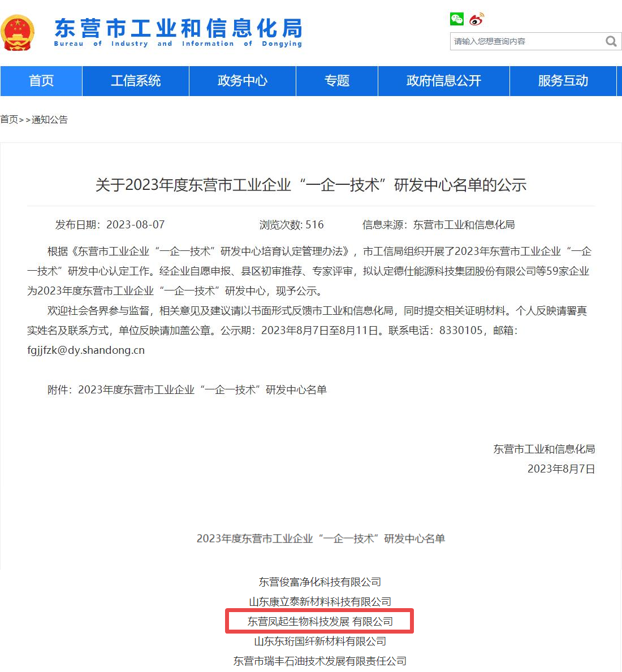Viewport: 622px width, 672px height.
Task: Go to 通知公告 in the breadcrumb
Action: click(50, 120)
